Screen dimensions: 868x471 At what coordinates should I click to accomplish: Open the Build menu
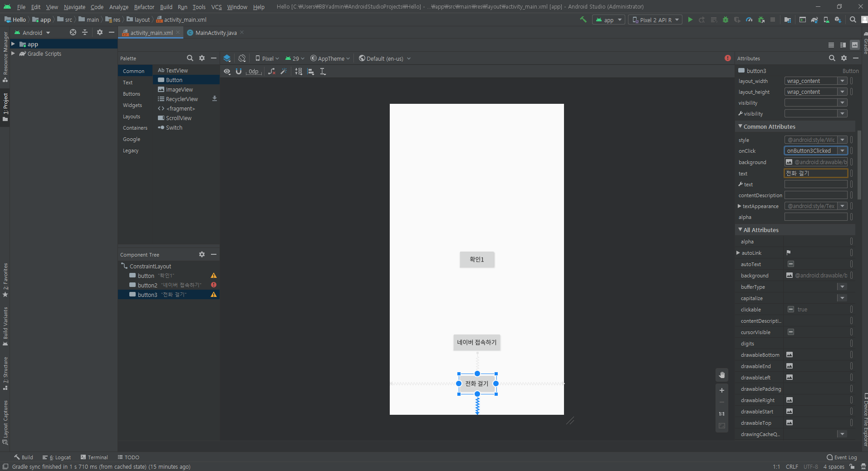166,7
